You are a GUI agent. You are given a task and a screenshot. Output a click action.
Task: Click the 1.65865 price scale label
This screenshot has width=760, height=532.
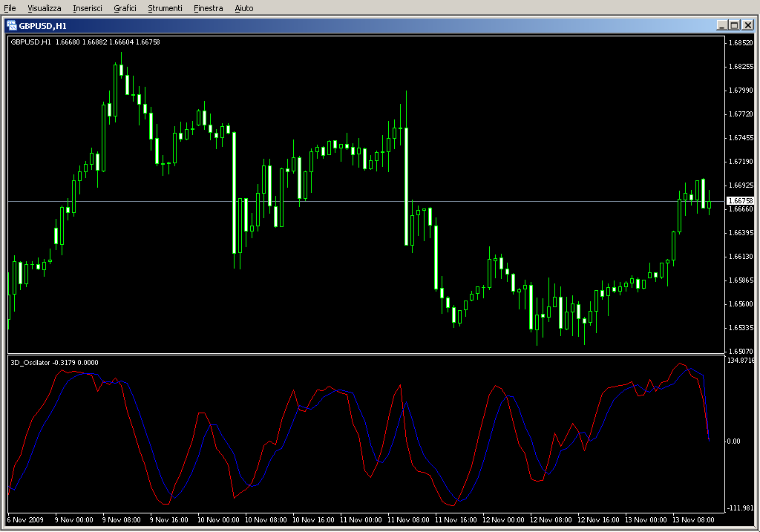pos(741,280)
